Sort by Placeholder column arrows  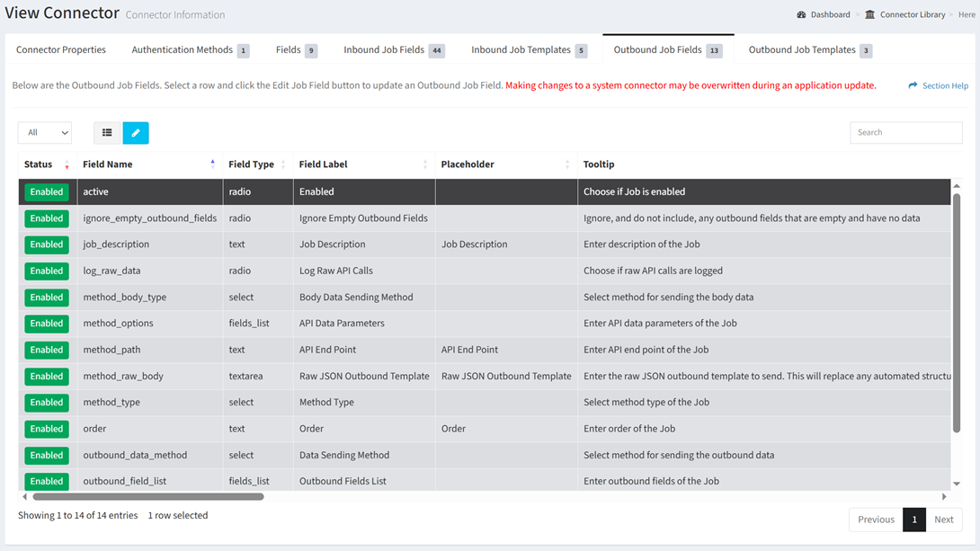566,164
